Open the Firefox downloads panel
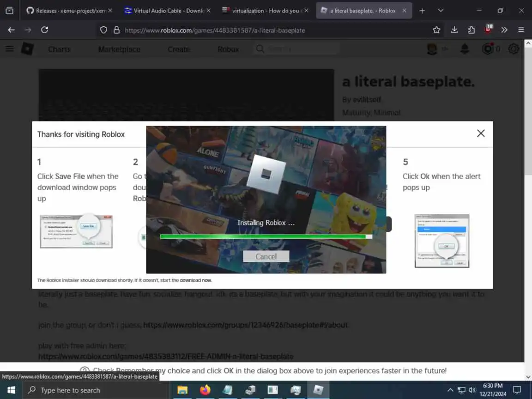This screenshot has width=532, height=399. [x=454, y=30]
